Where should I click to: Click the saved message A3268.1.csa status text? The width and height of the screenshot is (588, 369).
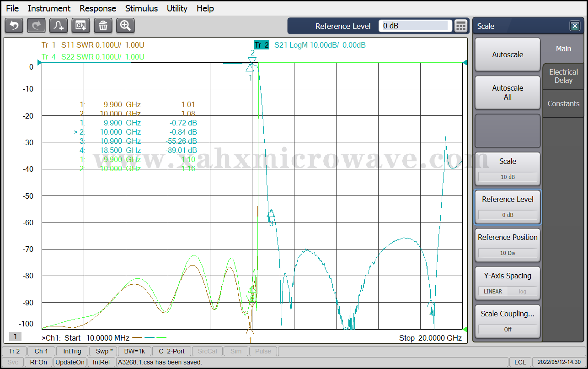[160, 362]
